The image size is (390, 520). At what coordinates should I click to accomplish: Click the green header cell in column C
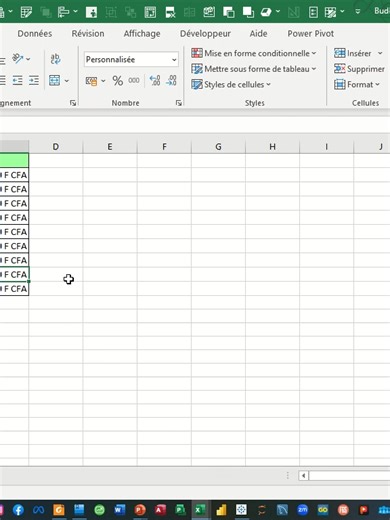(14, 160)
